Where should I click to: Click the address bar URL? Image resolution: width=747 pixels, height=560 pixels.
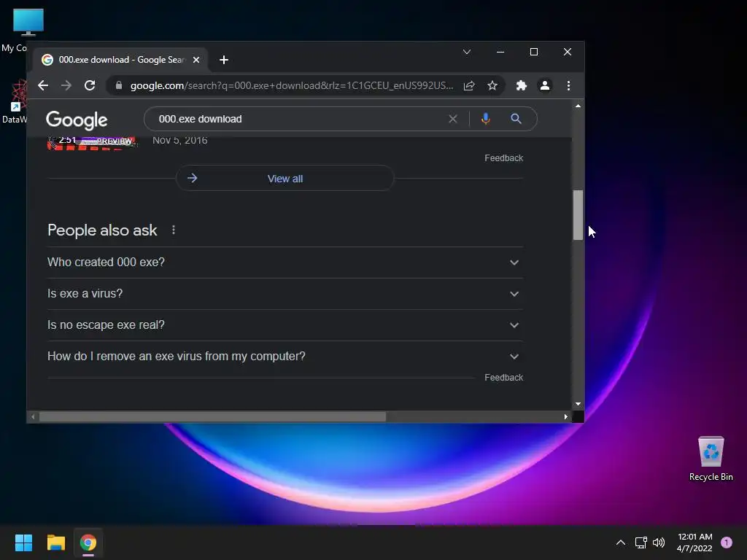292,86
